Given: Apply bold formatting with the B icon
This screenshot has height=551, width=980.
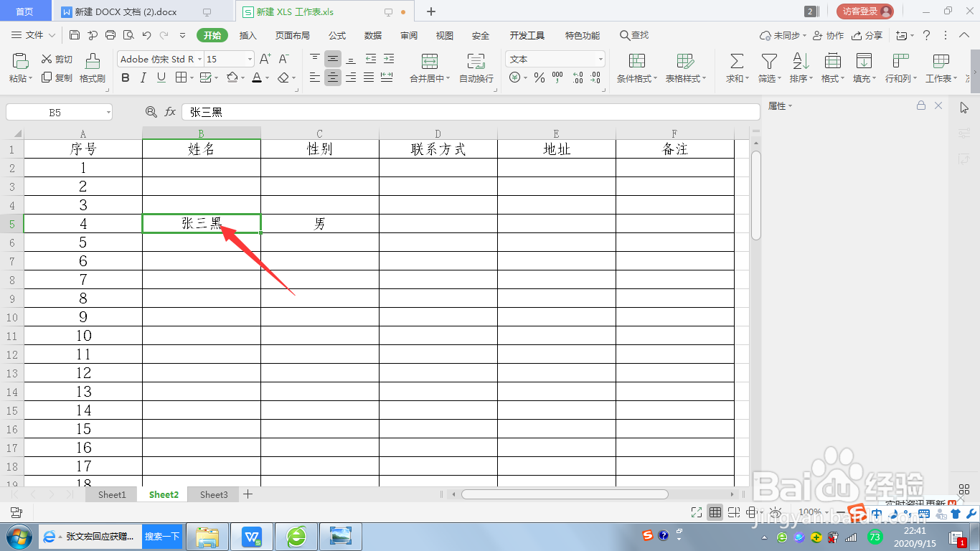Looking at the screenshot, I should click(x=126, y=77).
